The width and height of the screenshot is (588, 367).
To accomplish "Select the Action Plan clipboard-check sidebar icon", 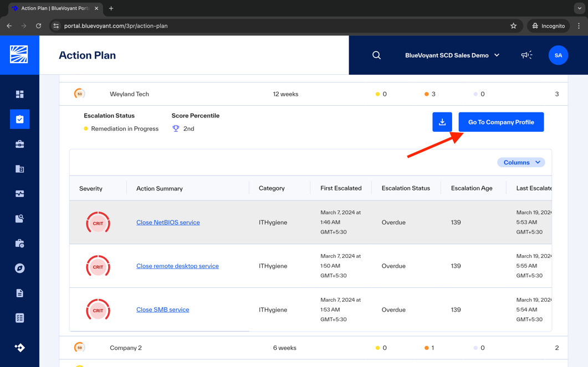I will coord(19,119).
